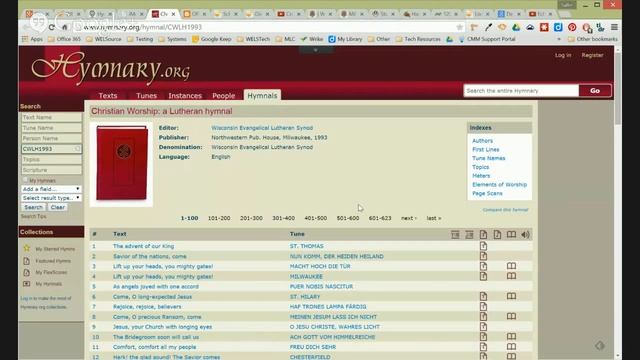Click the audio speaker column header icon

[525, 234]
